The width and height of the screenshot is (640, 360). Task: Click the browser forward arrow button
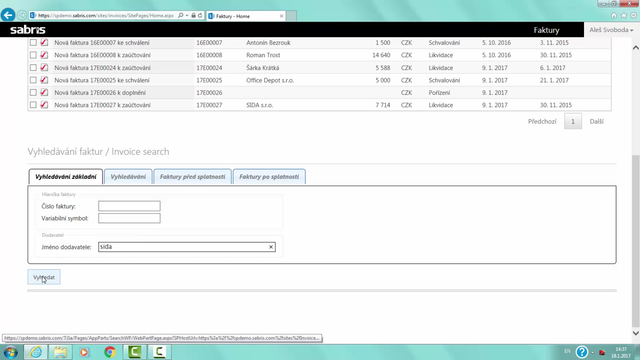(x=22, y=16)
